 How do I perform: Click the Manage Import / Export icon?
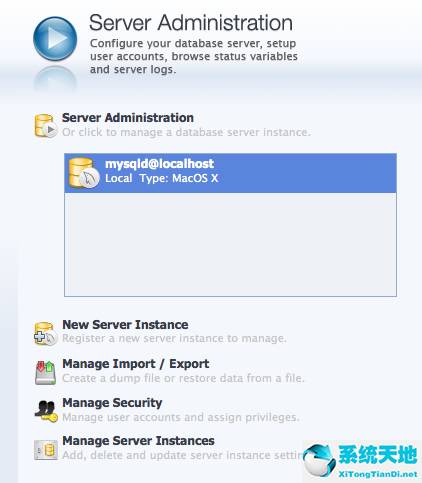click(x=45, y=373)
